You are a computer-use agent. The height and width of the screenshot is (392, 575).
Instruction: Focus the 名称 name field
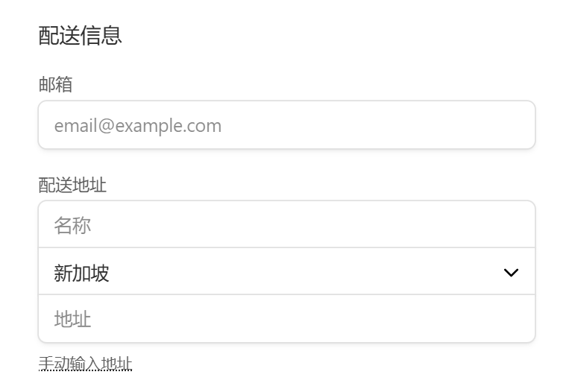tap(286, 225)
